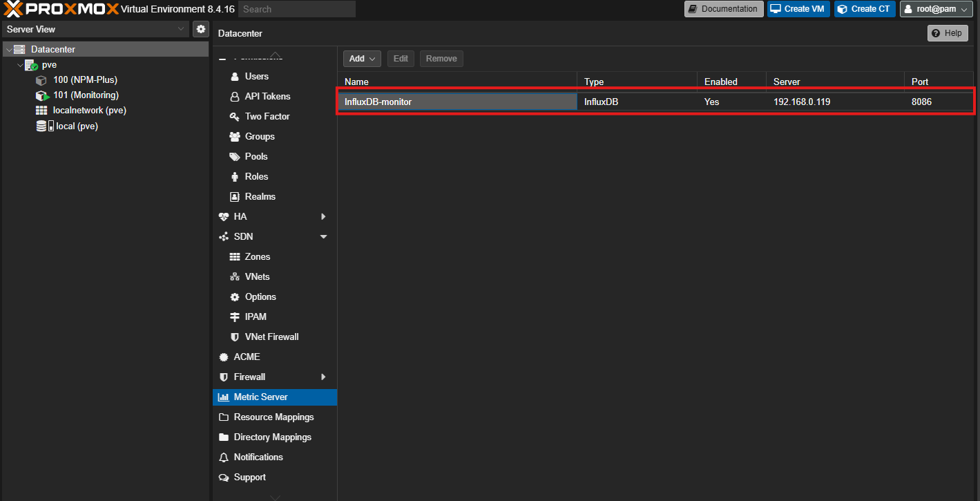Image resolution: width=980 pixels, height=501 pixels.
Task: Click the running container icon for 101 (Monitoring)
Action: tap(41, 95)
